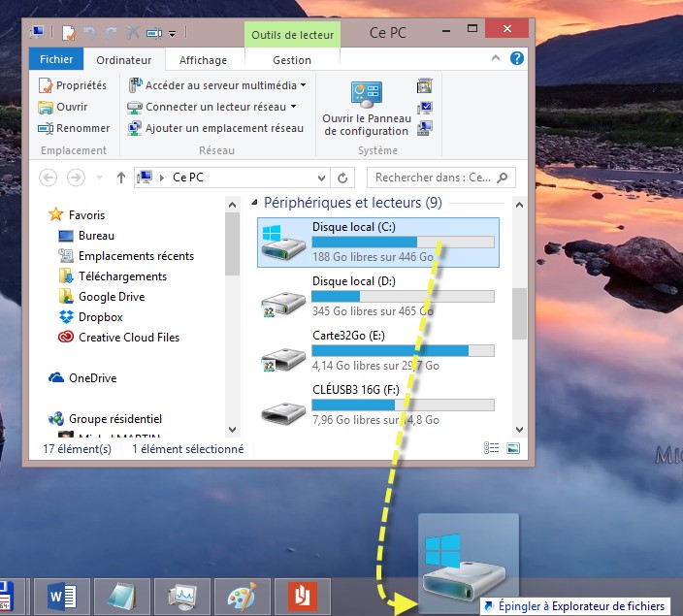The height and width of the screenshot is (616, 683).
Task: Switch to details view in status bar
Action: tap(492, 449)
